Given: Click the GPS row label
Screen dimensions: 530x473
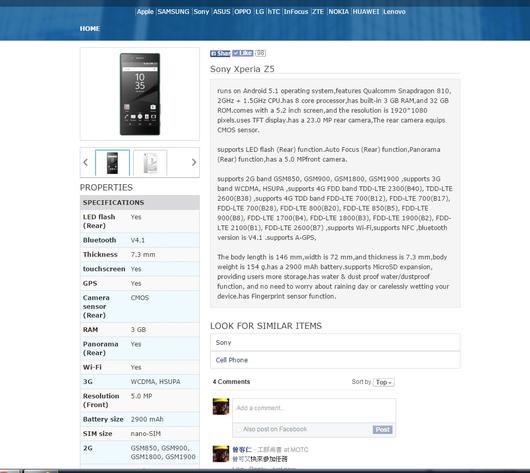Looking at the screenshot, I should coord(90,283).
